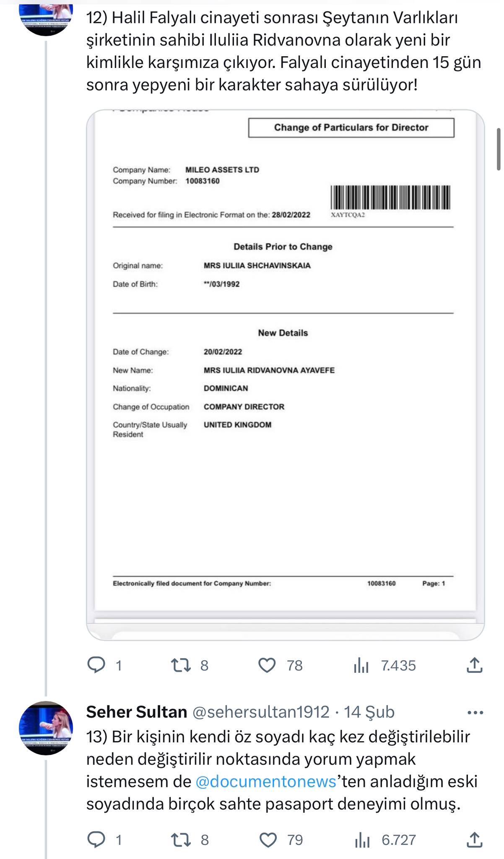View analytics showing 6.727 views
This screenshot has height=859, width=504.
pyautogui.click(x=361, y=839)
